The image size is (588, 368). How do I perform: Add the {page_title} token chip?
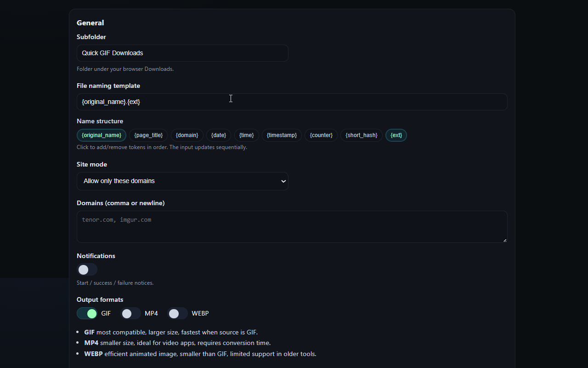148,135
